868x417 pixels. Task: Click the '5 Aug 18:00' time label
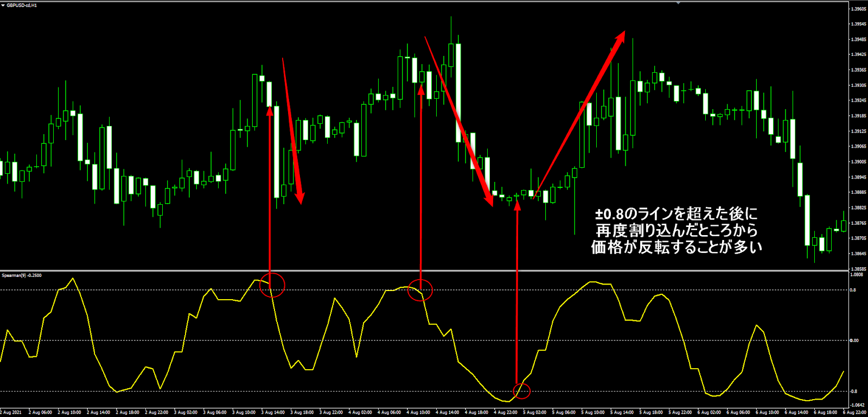652,413
